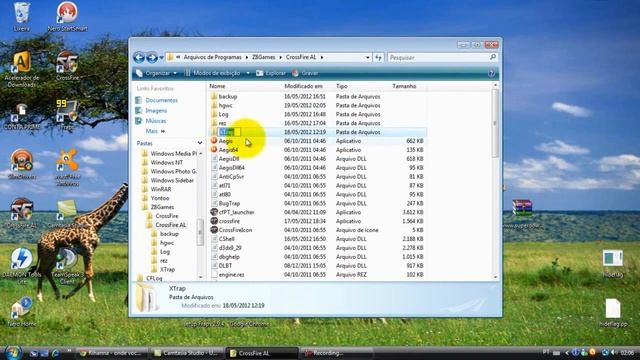640x360 pixels.
Task: Select the Aegis64 application icon
Action: click(214, 150)
